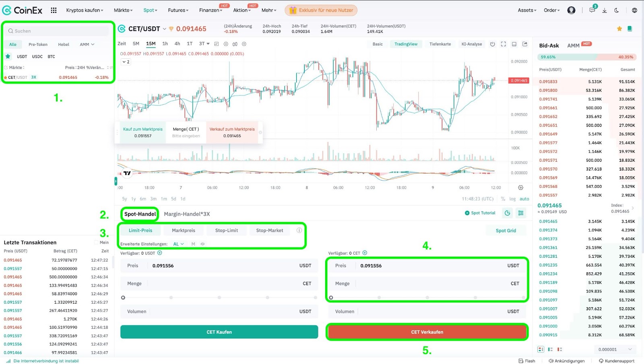Click the teal bookmark icon near the star

(630, 29)
